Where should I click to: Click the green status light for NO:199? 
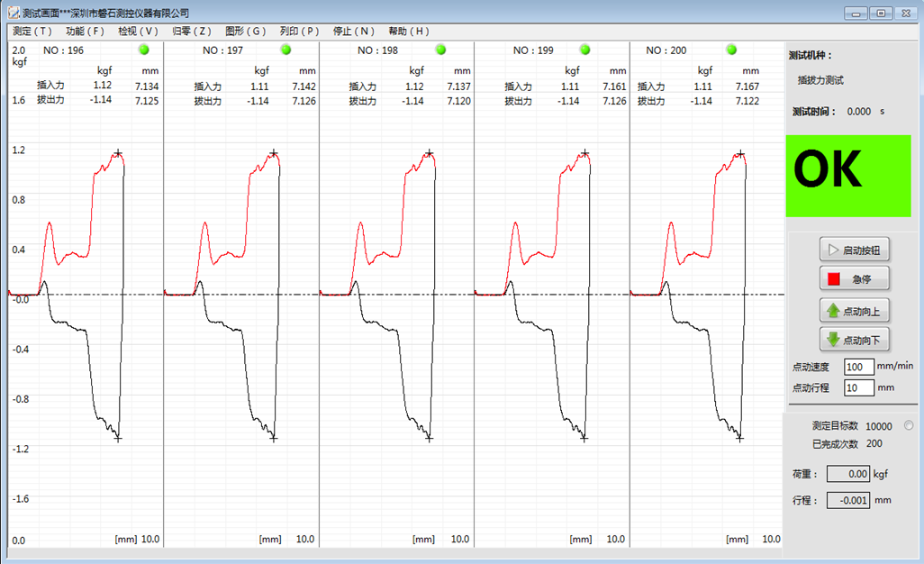584,50
